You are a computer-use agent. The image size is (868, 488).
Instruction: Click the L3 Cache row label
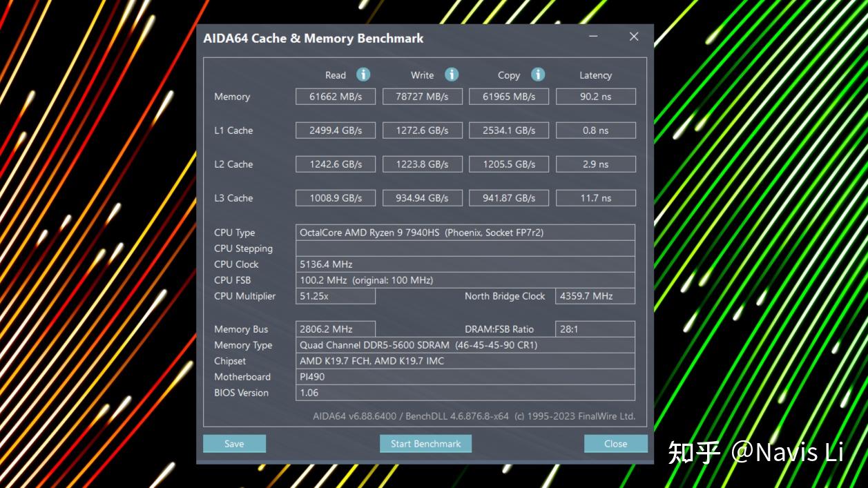(x=233, y=198)
